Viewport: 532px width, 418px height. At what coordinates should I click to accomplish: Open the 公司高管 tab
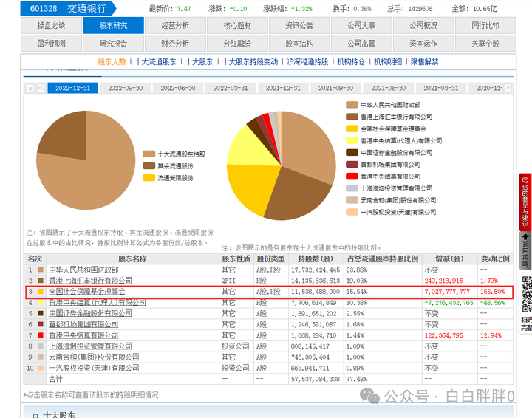click(361, 44)
